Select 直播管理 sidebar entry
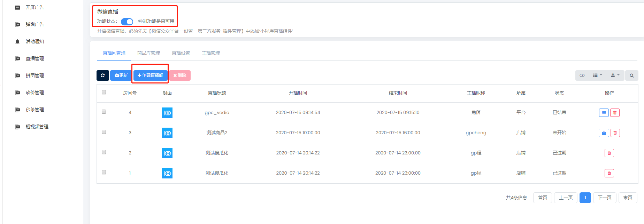The height and width of the screenshot is (224, 644). click(x=34, y=58)
